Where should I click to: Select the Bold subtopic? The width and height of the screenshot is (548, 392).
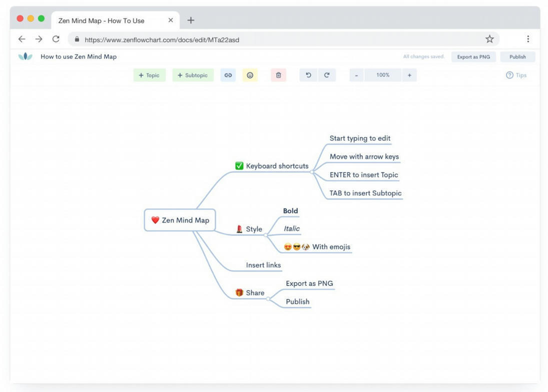click(290, 211)
